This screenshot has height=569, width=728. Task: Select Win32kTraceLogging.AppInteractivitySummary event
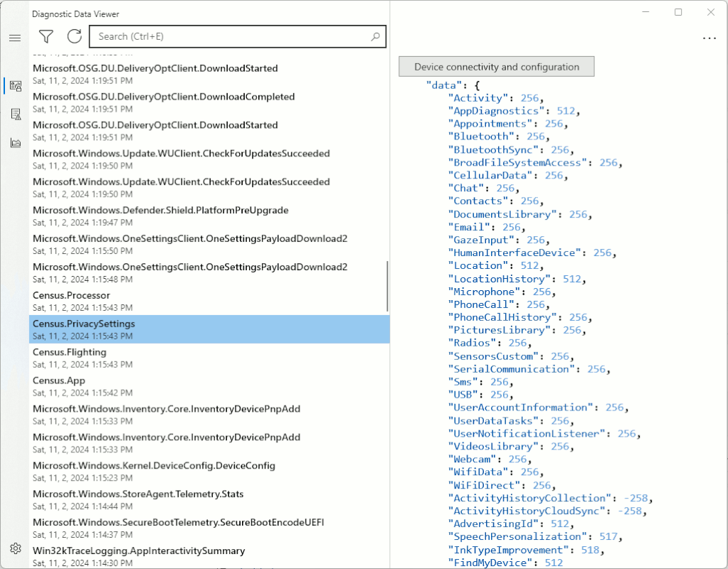tap(209, 555)
